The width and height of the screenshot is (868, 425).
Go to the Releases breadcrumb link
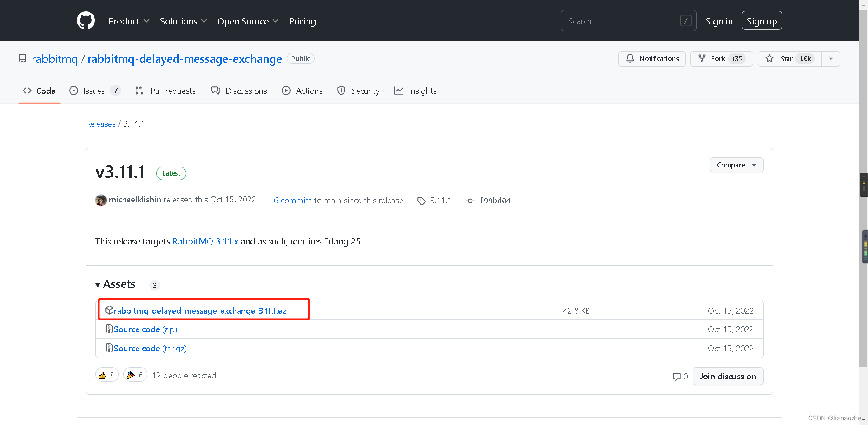[101, 124]
